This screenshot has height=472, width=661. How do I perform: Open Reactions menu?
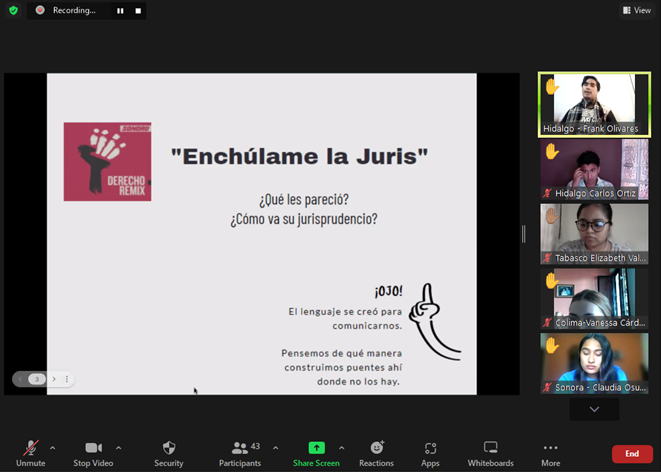click(376, 453)
